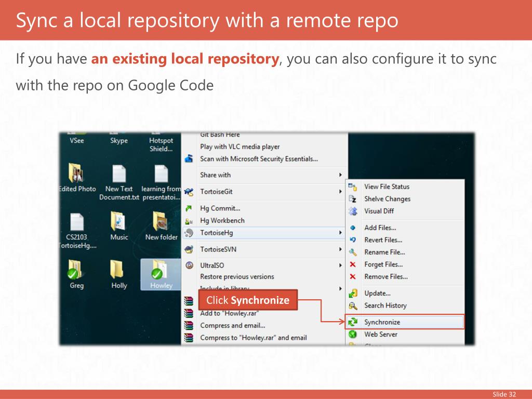Expand the Include in library submenu arrow
This screenshot has width=532, height=399.
tap(340, 289)
